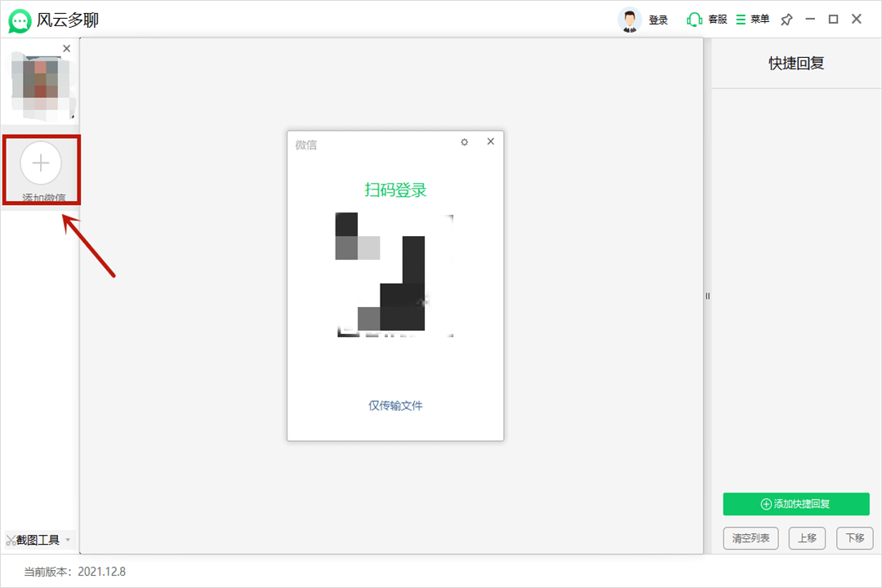Click the 下移 button
Screen dimensions: 882x588
(x=855, y=538)
